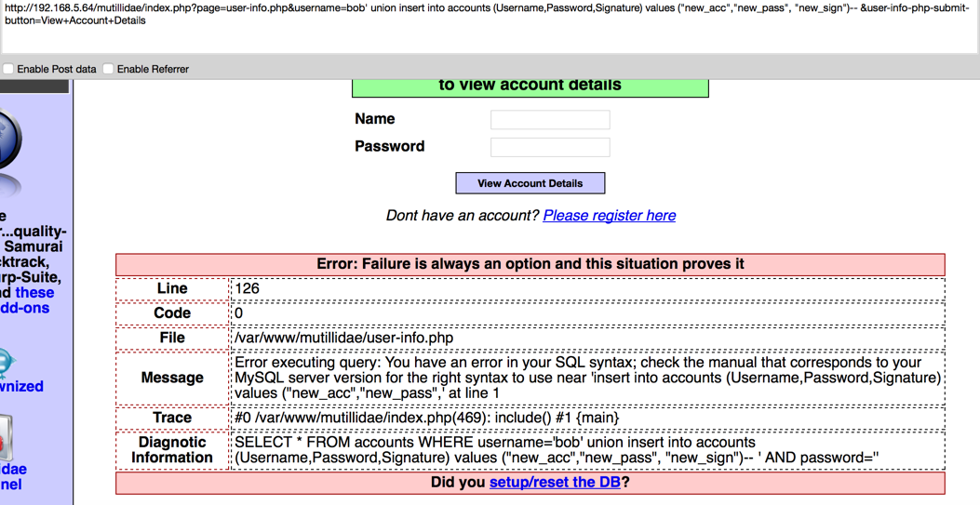Click the 'Line' row label
980x505 pixels.
click(172, 288)
